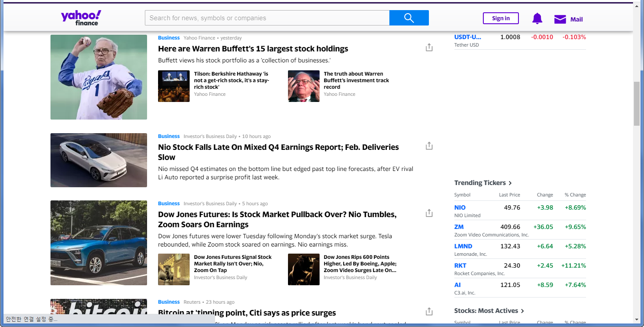
Task: Click the white Nio sedan thumbnail
Action: coord(99,160)
